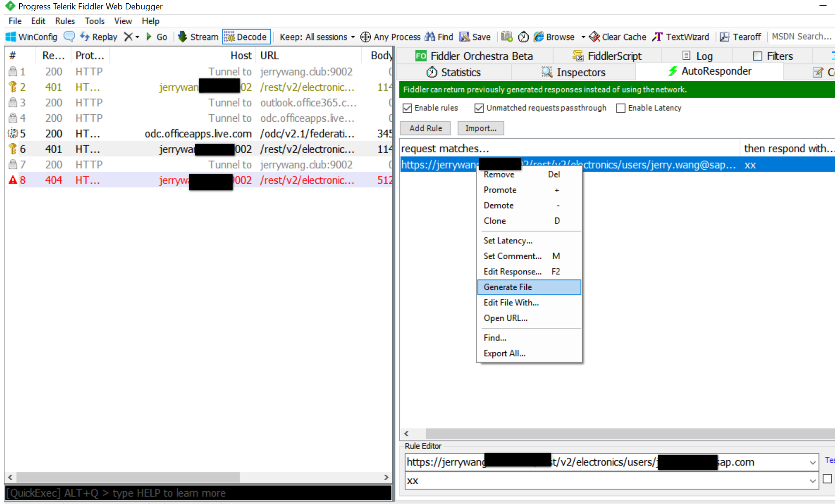Switch to the Statistics tab
This screenshot has width=835, height=504.
coord(453,72)
